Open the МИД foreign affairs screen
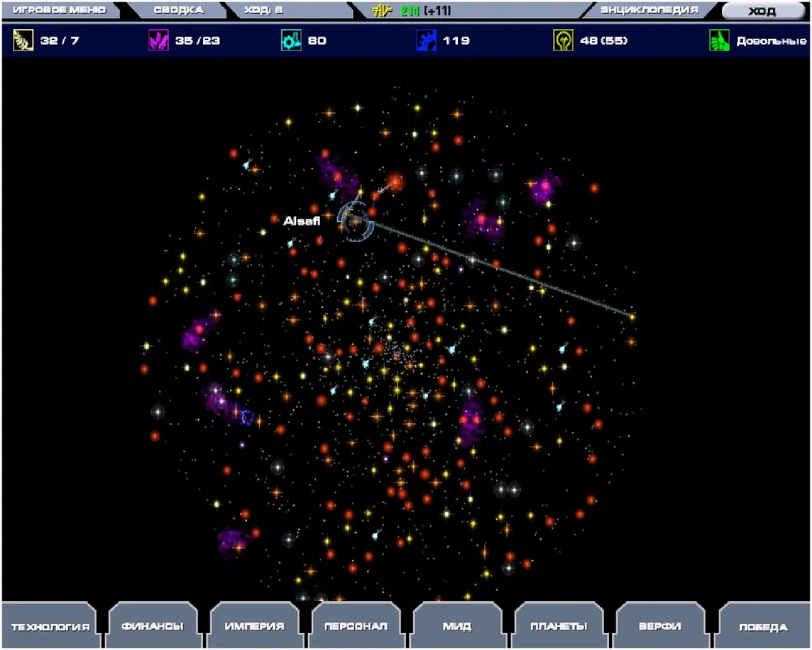The image size is (812, 650). 458,626
